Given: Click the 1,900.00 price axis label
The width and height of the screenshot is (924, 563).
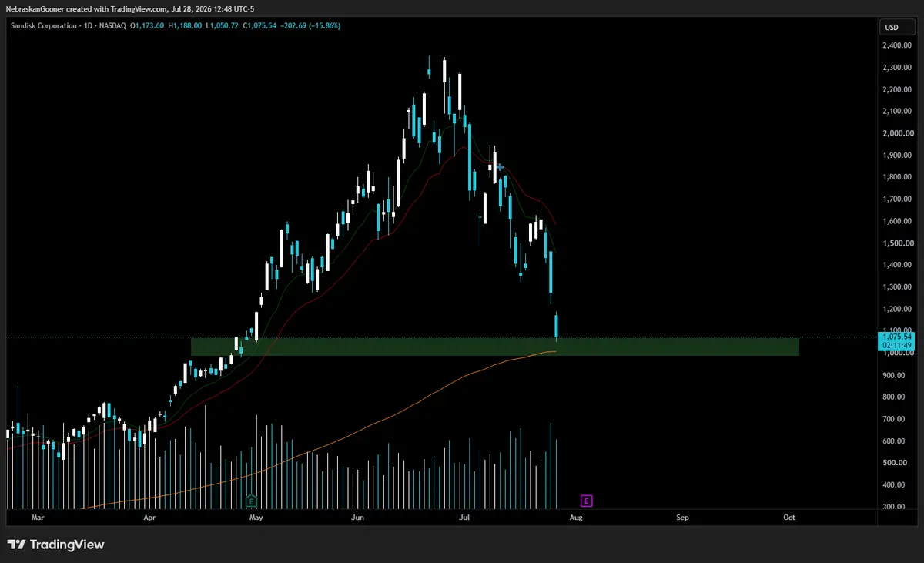Looking at the screenshot, I should [x=898, y=156].
